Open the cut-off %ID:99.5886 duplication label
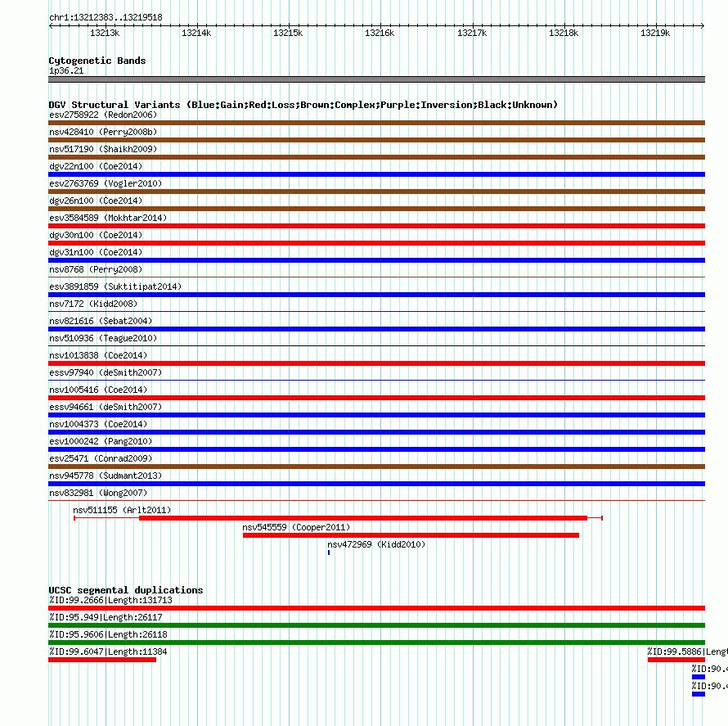 pos(688,652)
